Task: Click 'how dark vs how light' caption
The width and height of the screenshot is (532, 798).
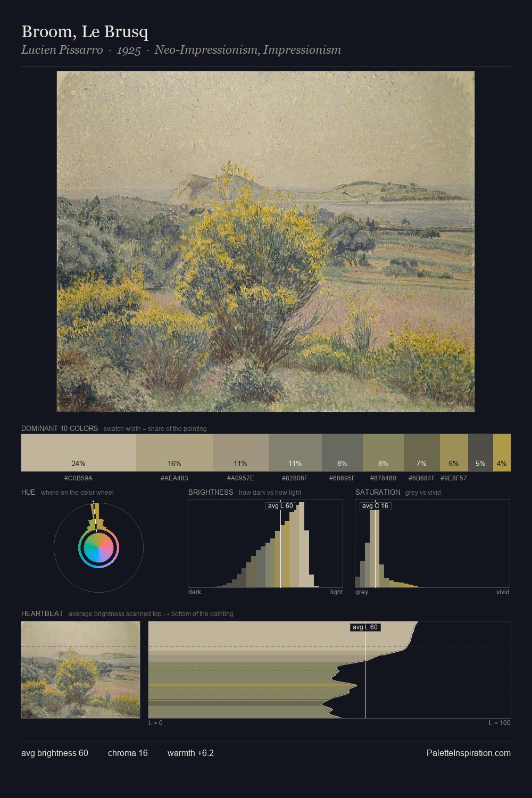Action: (270, 493)
